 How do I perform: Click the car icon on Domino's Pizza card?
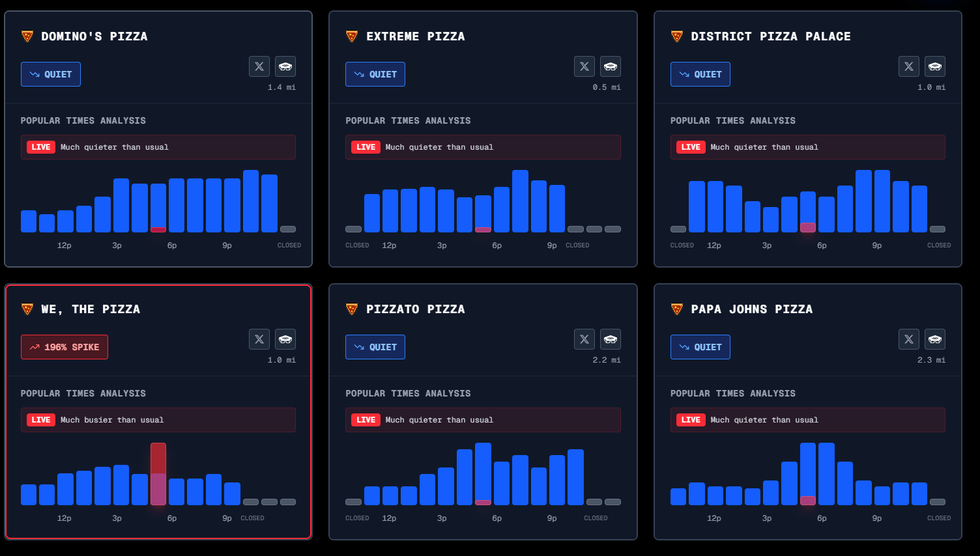pyautogui.click(x=285, y=66)
